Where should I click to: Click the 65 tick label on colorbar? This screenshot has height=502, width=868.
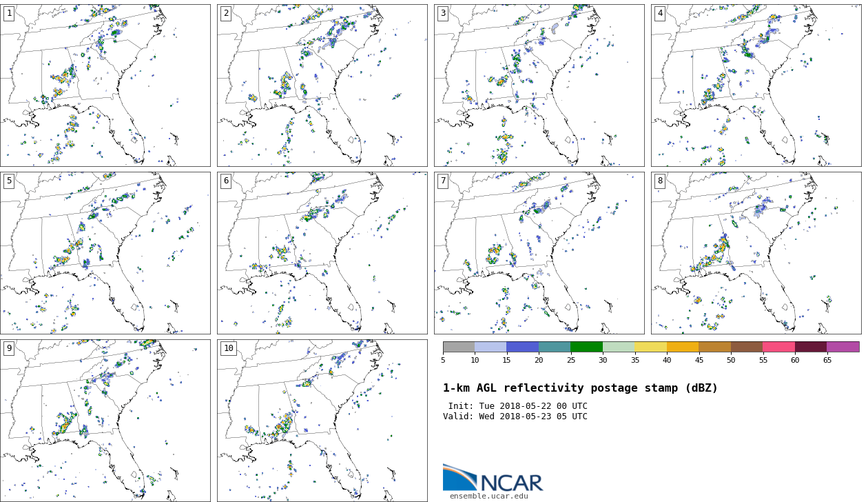coord(827,360)
